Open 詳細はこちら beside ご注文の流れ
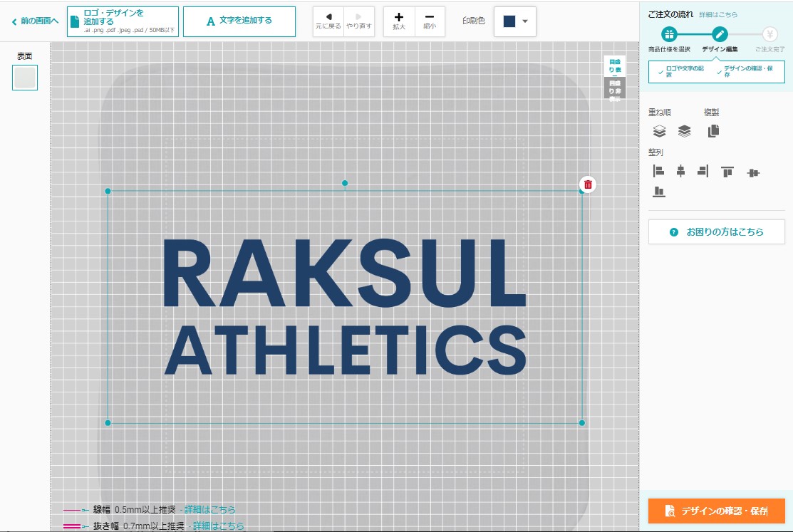This screenshot has height=532, width=793. click(718, 15)
